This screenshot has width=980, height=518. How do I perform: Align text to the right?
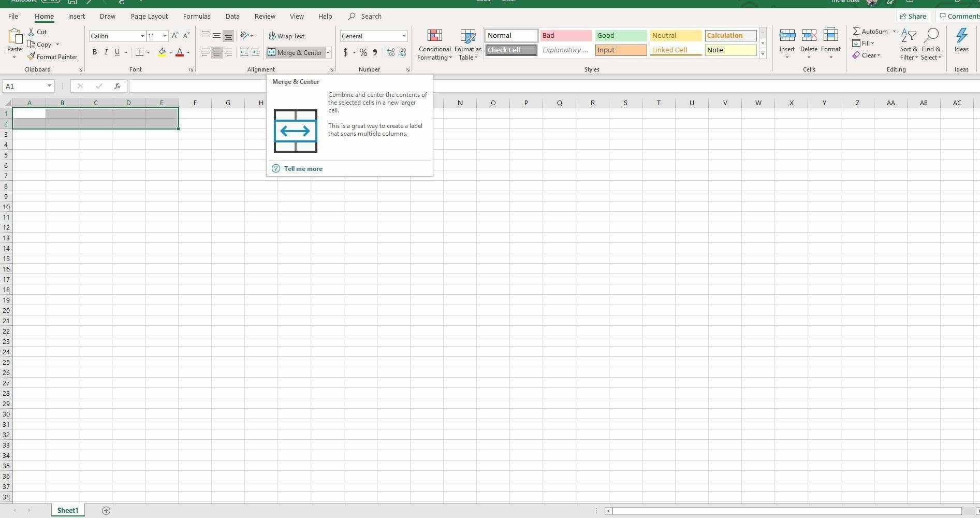click(228, 52)
